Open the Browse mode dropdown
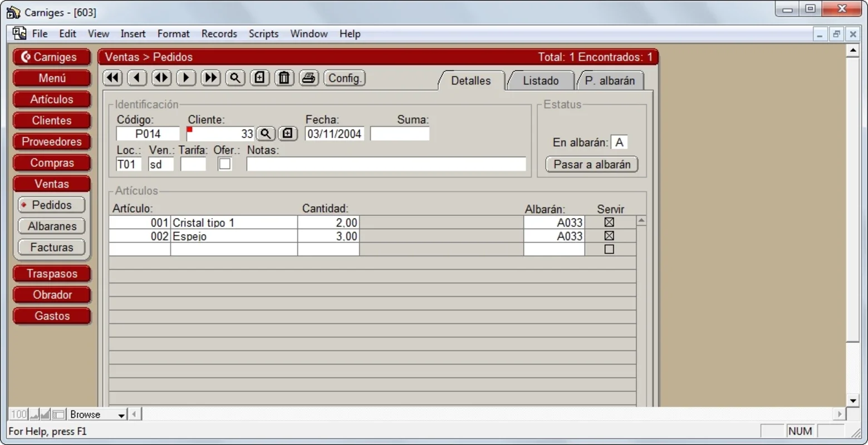 click(x=97, y=414)
